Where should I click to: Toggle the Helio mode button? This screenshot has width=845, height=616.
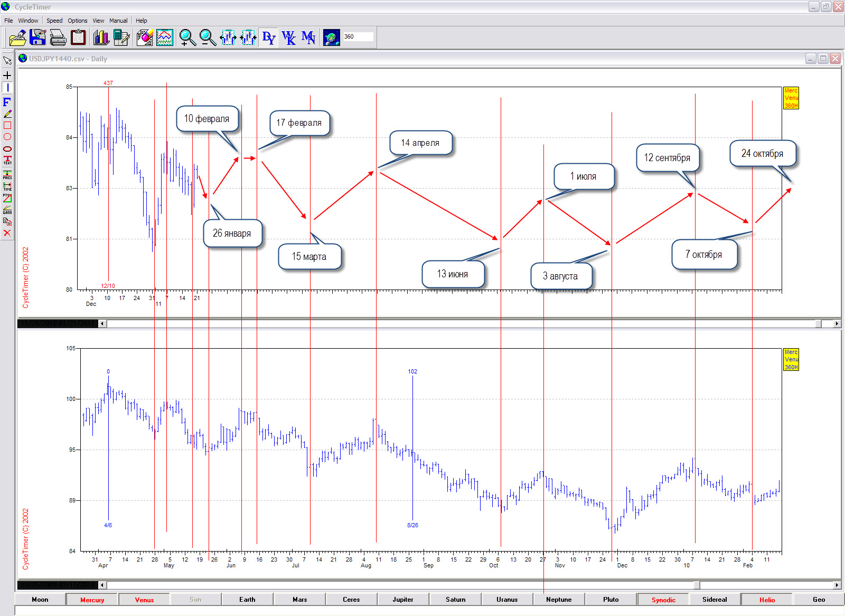[767, 600]
